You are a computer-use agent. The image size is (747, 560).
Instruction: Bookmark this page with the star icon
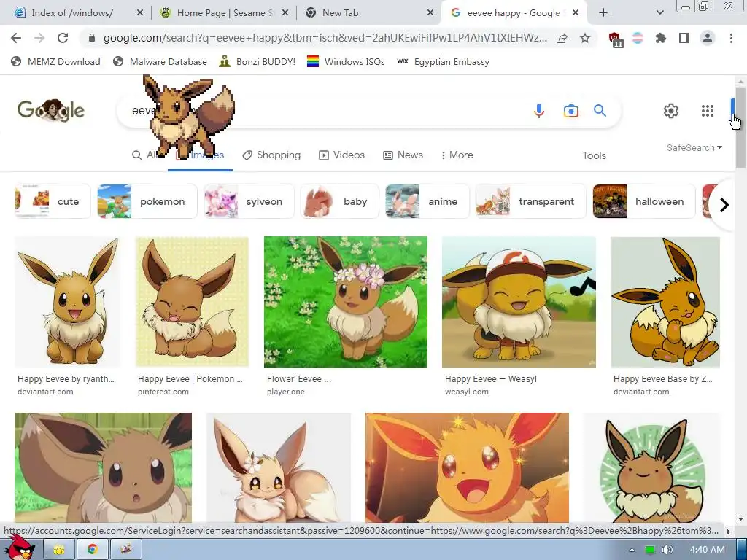pos(585,38)
